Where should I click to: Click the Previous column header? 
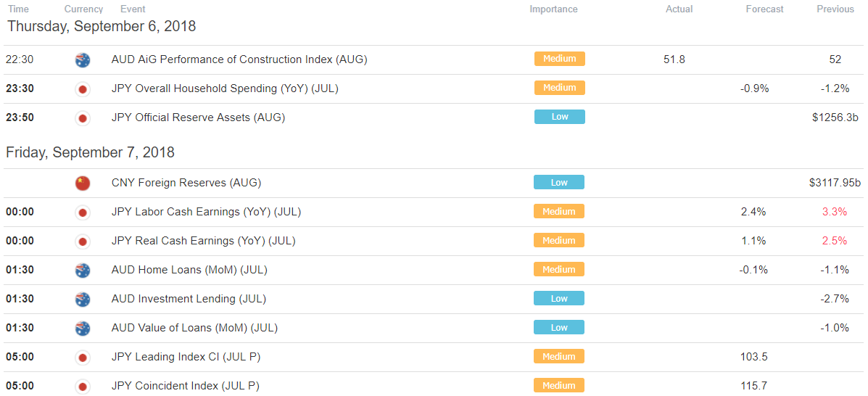(835, 9)
